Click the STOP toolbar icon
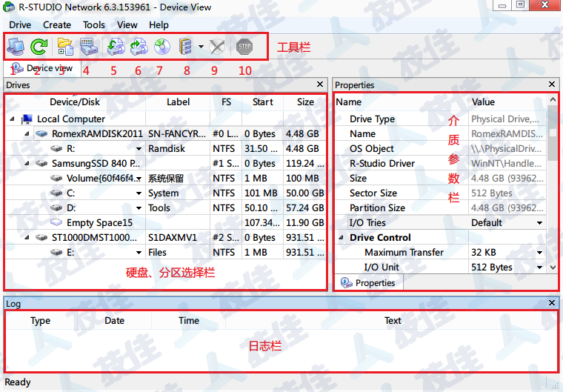The image size is (563, 392). pyautogui.click(x=244, y=47)
